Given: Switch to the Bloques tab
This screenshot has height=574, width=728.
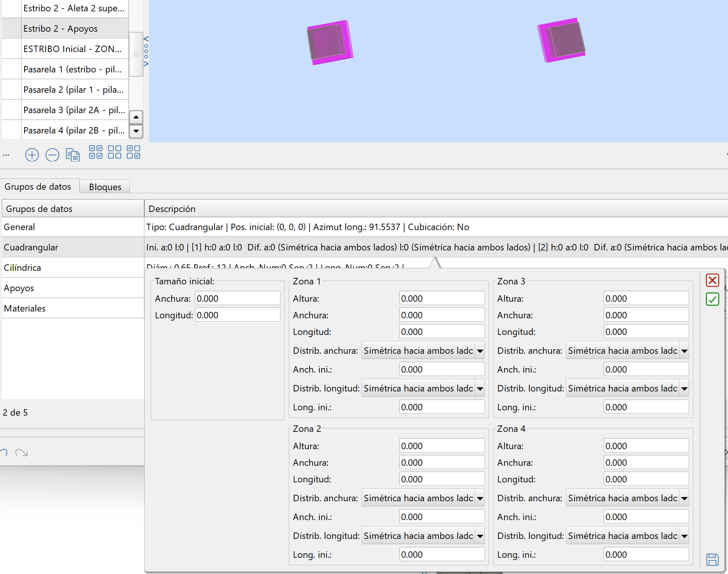Looking at the screenshot, I should [105, 187].
